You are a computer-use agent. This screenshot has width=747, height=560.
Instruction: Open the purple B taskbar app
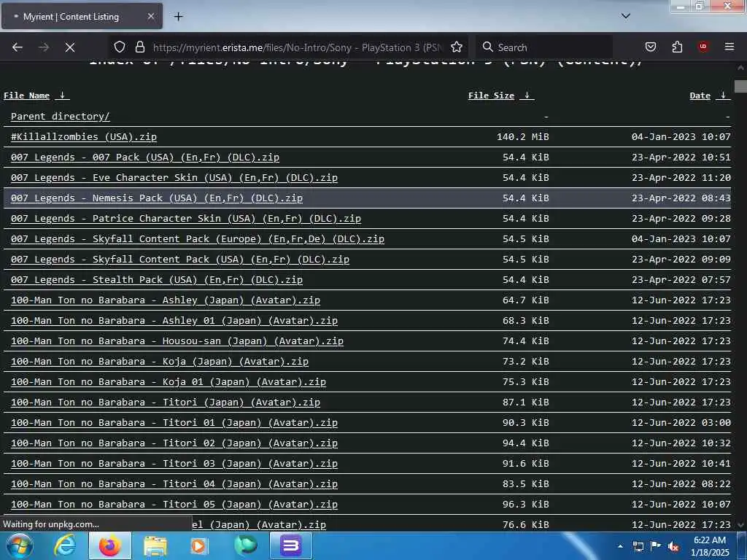tap(291, 545)
